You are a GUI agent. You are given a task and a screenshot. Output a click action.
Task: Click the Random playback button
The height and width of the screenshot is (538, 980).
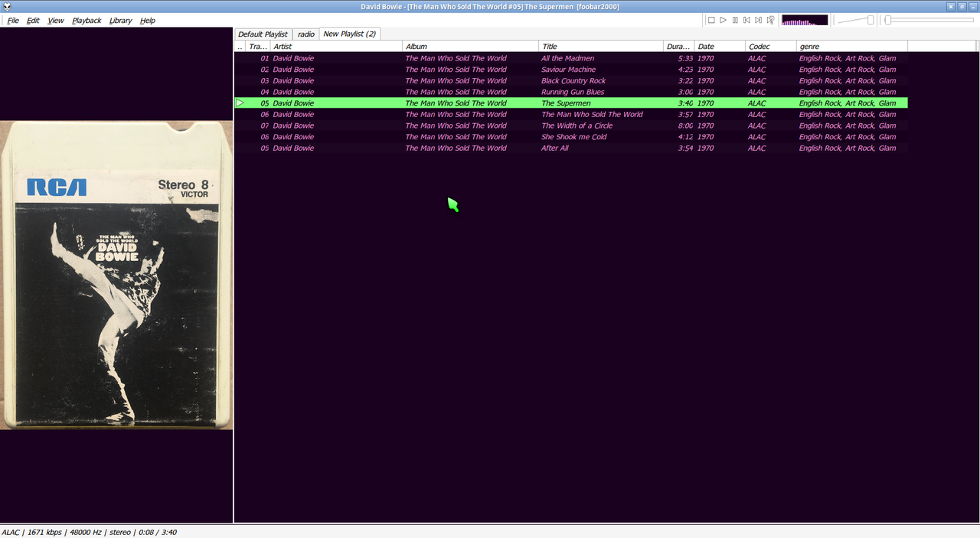click(x=770, y=20)
